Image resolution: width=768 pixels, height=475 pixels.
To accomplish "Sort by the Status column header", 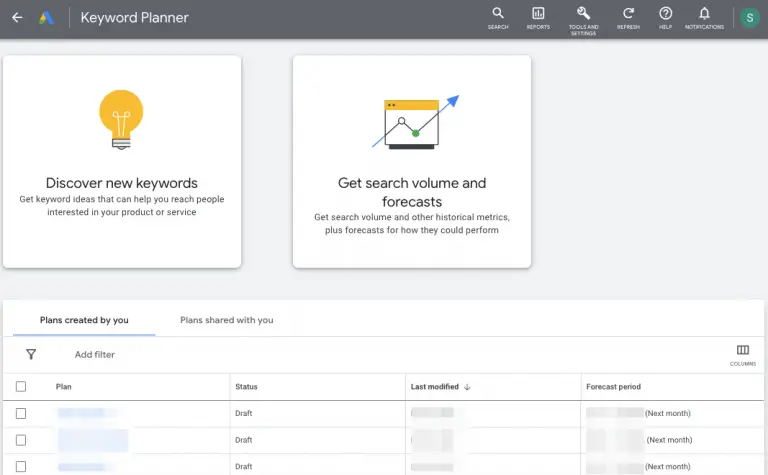I will pos(246,386).
